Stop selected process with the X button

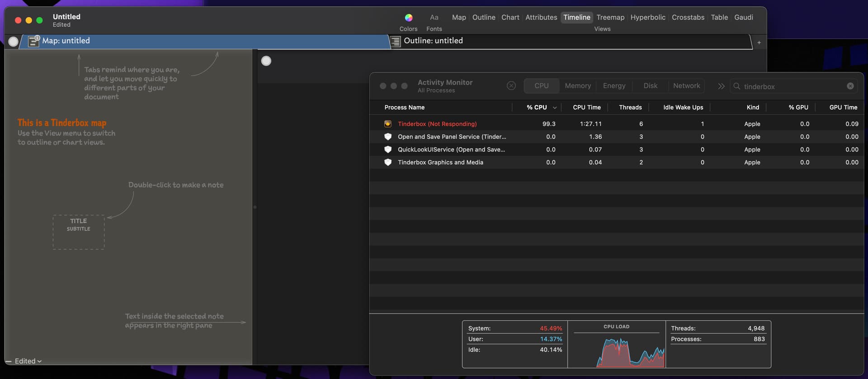[x=511, y=86]
